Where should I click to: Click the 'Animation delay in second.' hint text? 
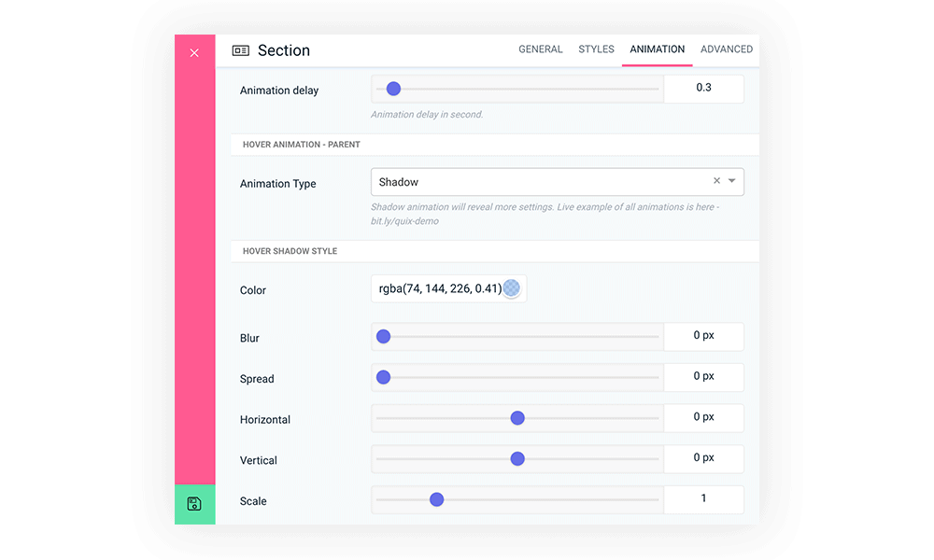coord(427,115)
